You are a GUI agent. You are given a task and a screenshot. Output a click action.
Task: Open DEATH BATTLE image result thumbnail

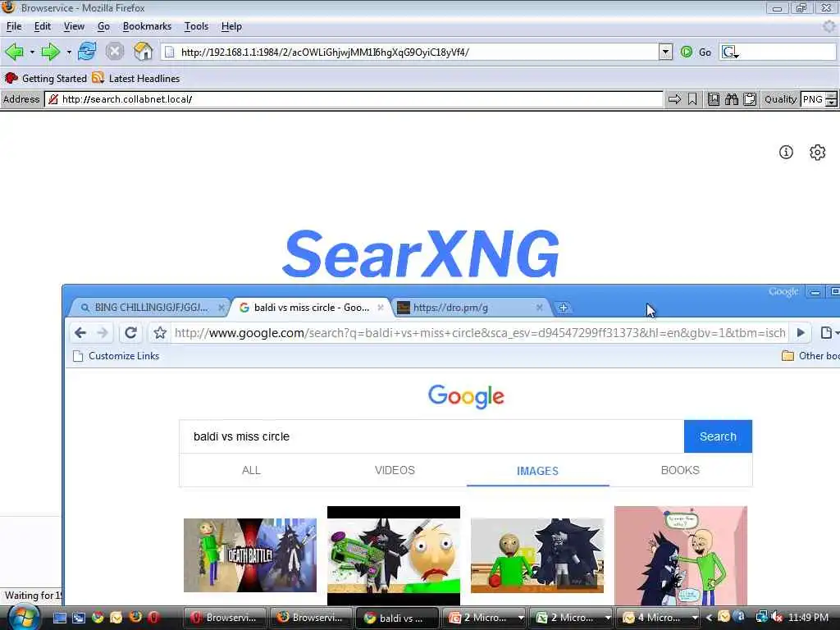pos(250,555)
